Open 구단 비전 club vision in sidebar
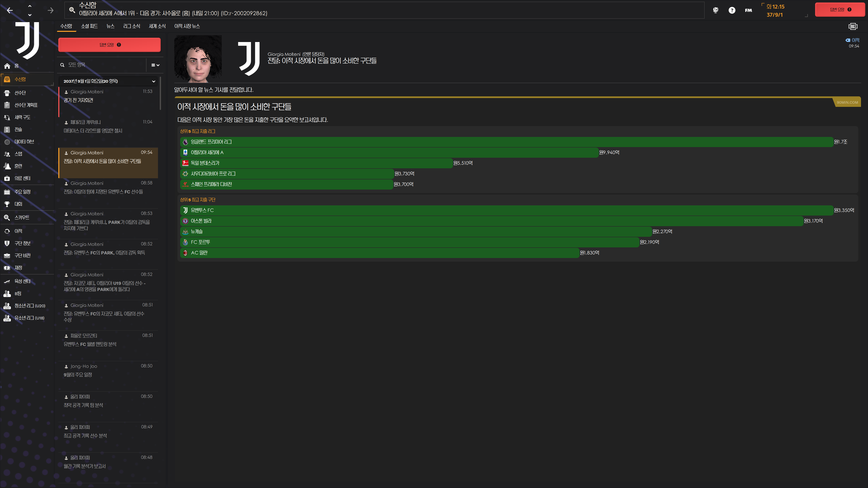 click(x=27, y=256)
